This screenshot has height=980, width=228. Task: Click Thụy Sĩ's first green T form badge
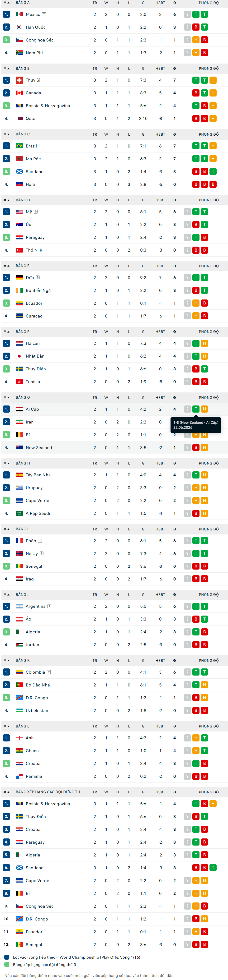click(196, 80)
